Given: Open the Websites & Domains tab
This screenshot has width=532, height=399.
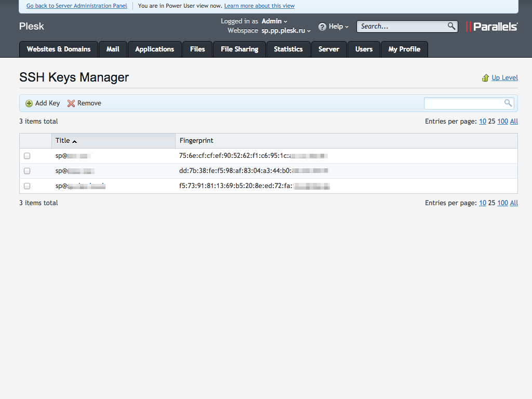Looking at the screenshot, I should tap(59, 49).
